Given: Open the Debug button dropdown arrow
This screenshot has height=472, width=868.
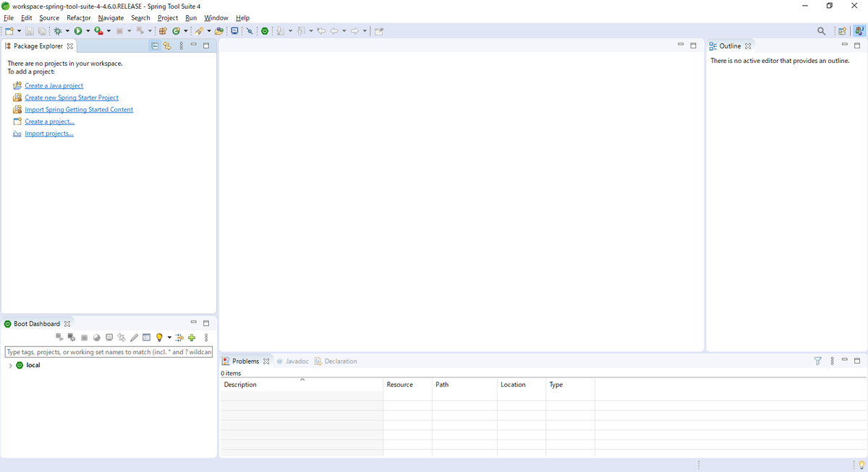Looking at the screenshot, I should (66, 30).
